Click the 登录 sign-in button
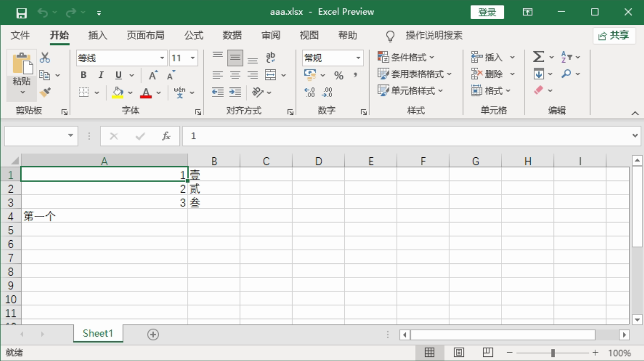The height and width of the screenshot is (361, 644). [x=487, y=13]
